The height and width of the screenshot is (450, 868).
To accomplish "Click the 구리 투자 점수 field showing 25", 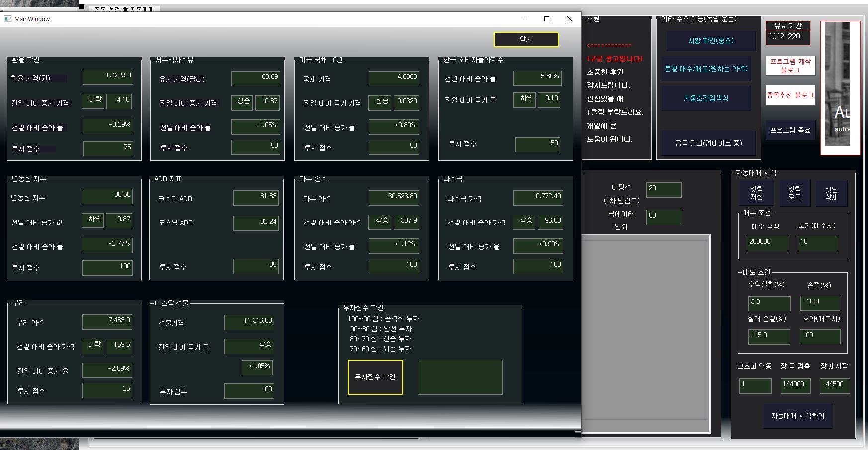I will click(x=107, y=390).
